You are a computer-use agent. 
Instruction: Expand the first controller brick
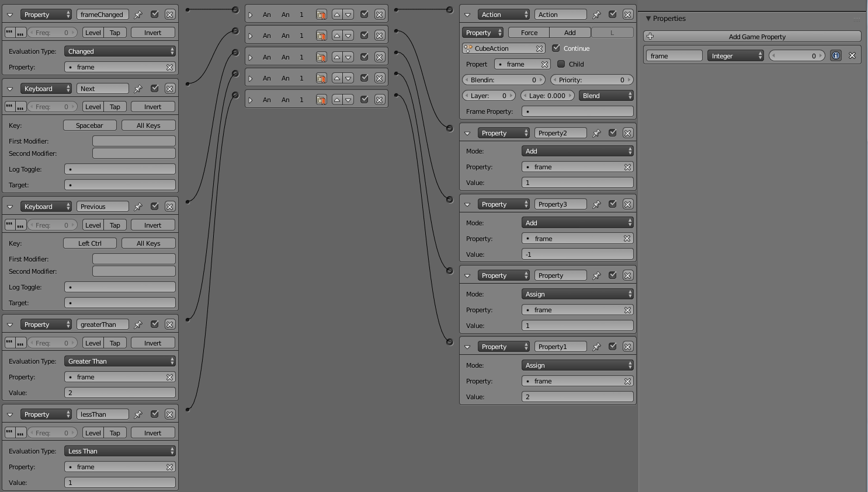251,15
